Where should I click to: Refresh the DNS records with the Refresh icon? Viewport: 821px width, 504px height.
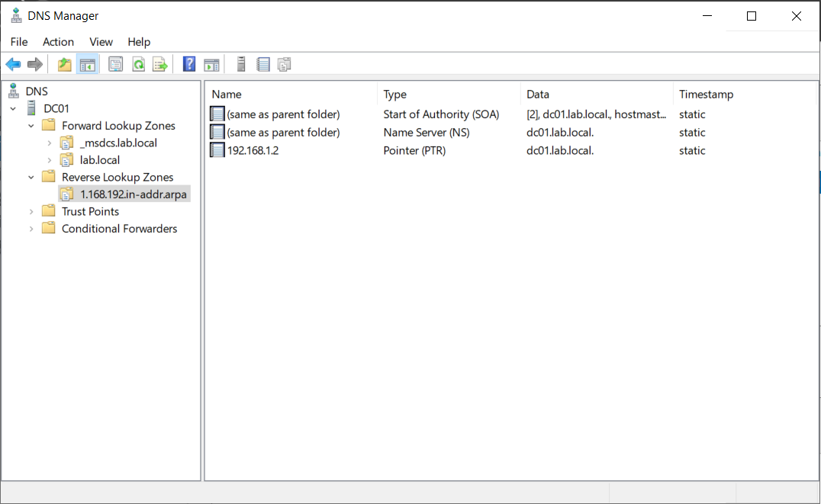tap(138, 64)
